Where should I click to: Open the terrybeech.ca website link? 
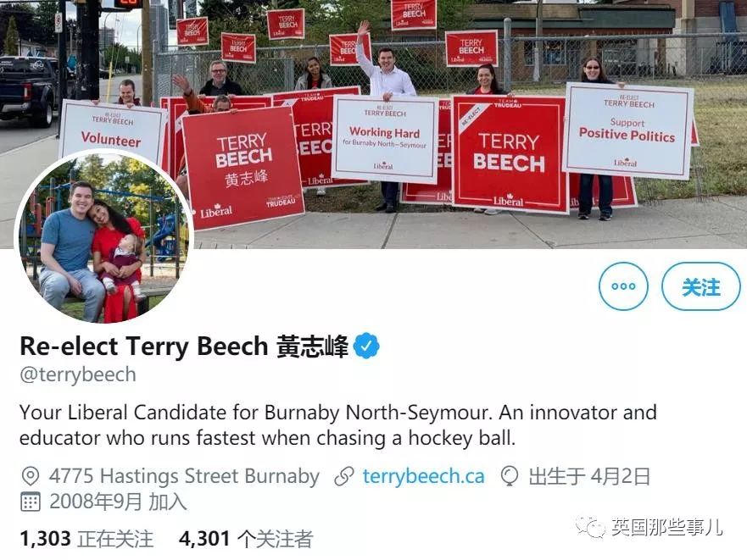(x=423, y=476)
